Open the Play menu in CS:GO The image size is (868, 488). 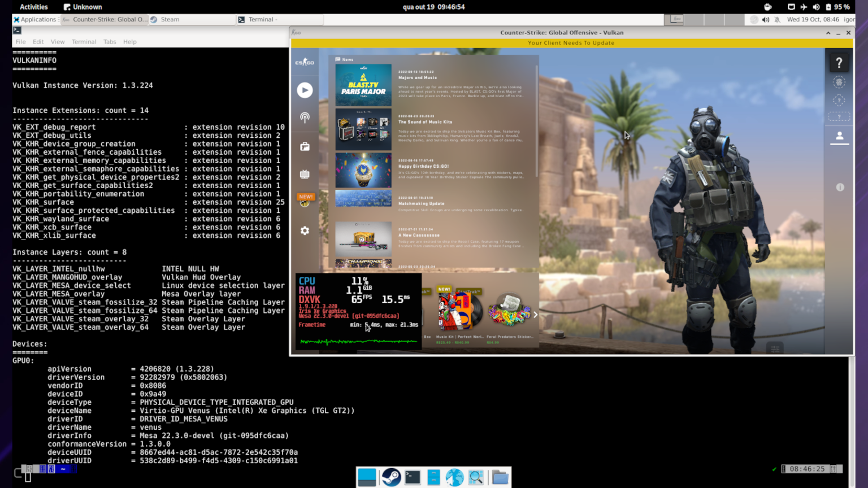pos(305,90)
